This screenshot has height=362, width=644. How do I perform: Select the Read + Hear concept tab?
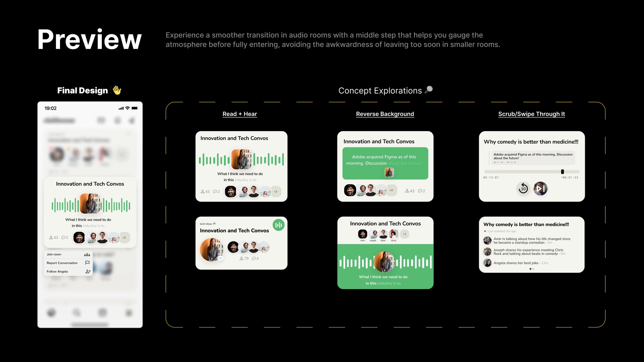click(239, 114)
